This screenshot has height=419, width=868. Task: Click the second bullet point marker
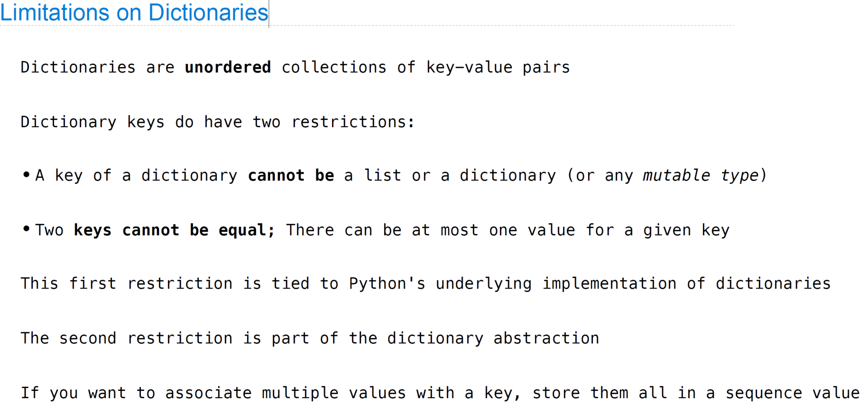pos(26,229)
